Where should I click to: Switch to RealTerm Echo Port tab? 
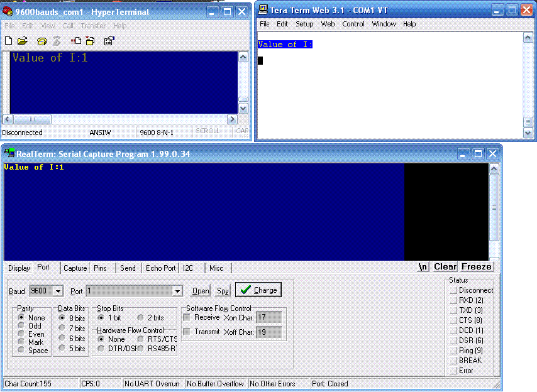pyautogui.click(x=160, y=268)
